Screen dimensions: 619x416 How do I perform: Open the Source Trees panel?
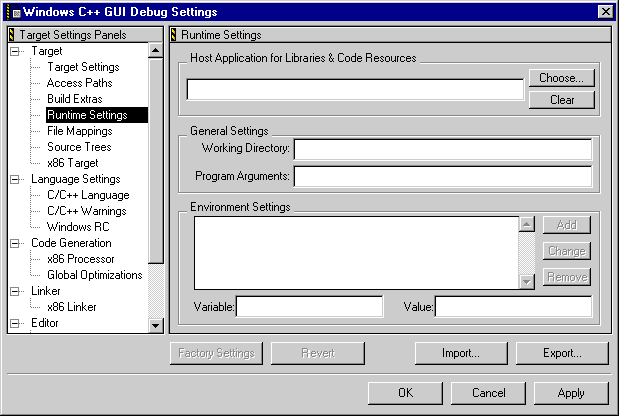(x=79, y=147)
